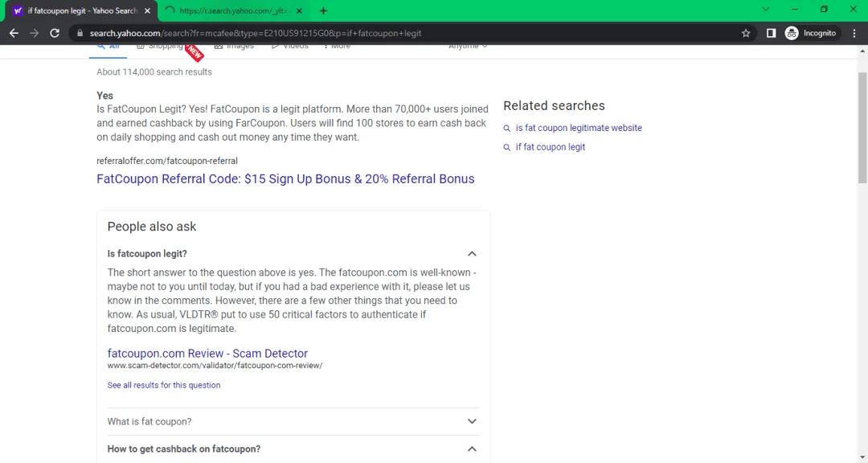Switch to the r.search.yahoo.com tab
This screenshot has width=868, height=463.
point(233,10)
